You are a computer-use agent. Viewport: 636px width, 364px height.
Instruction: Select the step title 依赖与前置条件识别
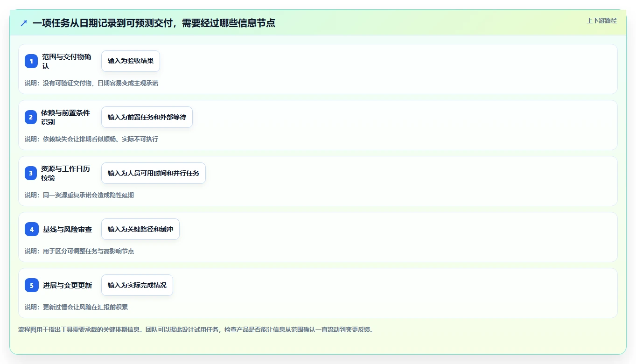coord(65,117)
